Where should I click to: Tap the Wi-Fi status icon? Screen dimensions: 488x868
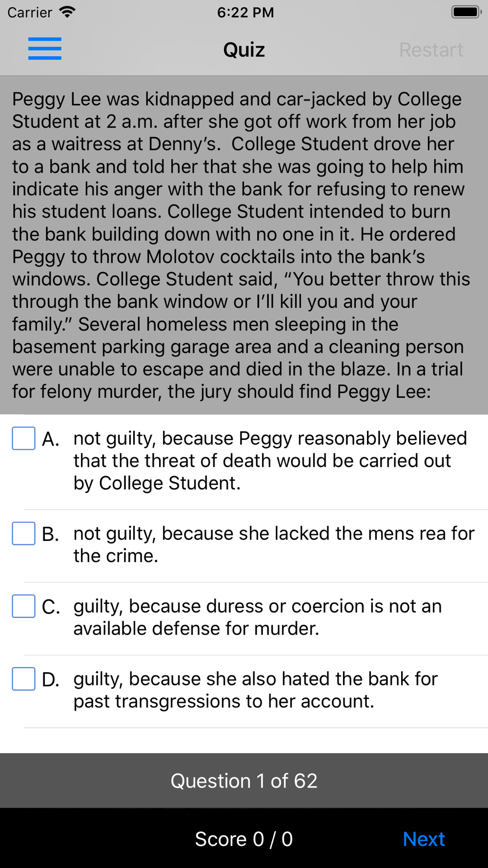67,12
